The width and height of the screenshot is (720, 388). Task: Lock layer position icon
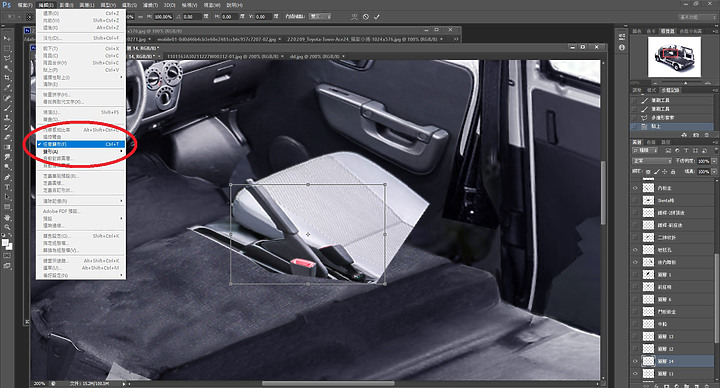tap(665, 171)
